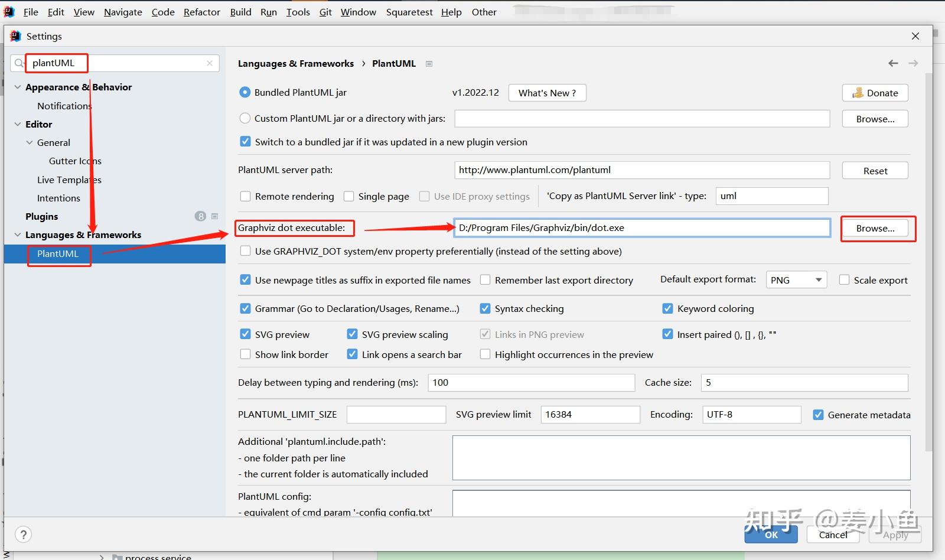Open Default export format PNG dropdown

pyautogui.click(x=796, y=280)
